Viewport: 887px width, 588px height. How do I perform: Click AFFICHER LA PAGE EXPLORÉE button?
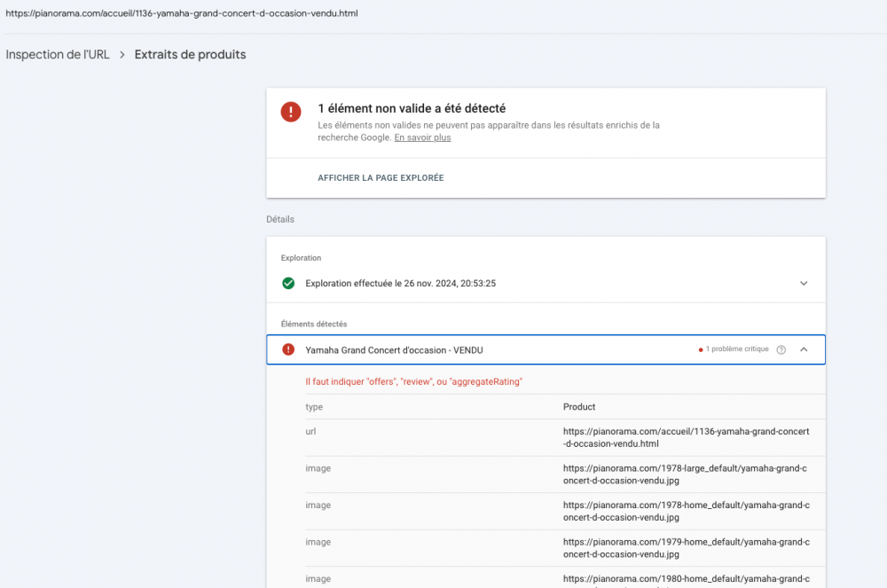tap(381, 178)
